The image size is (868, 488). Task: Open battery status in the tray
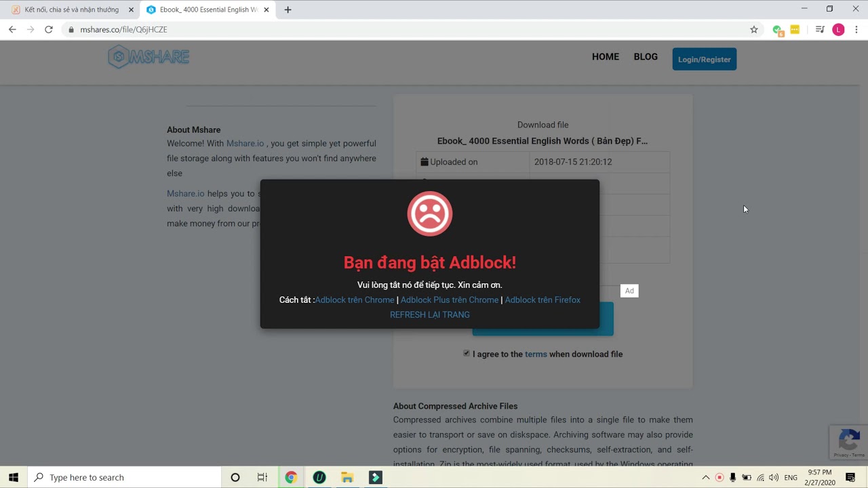coord(747,477)
